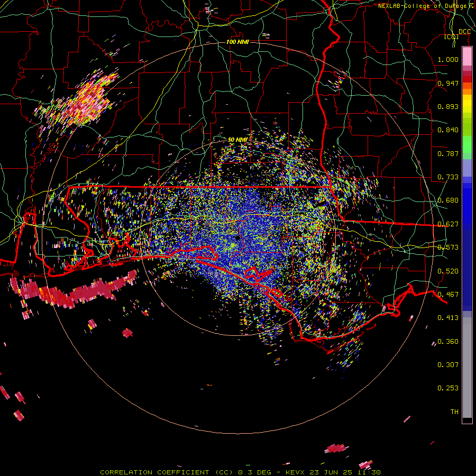
Task: Click the 0.947 scale value
Action: pos(448,83)
